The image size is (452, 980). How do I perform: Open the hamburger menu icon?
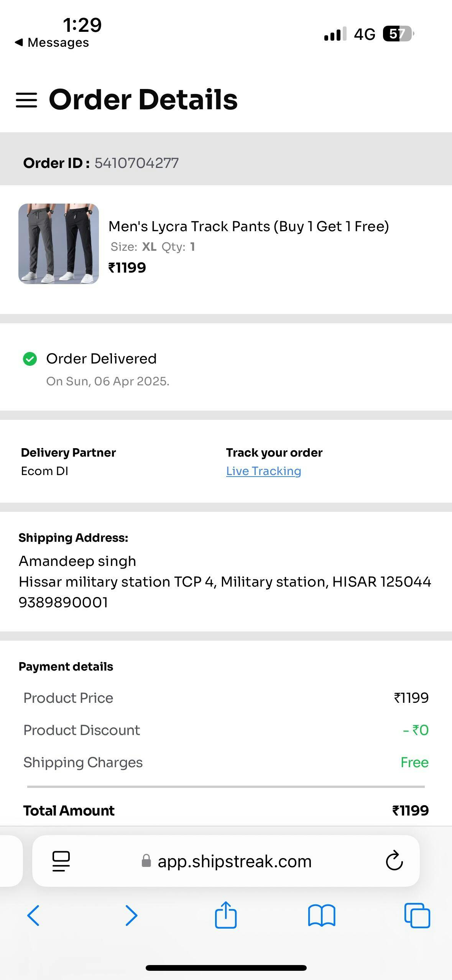(x=26, y=100)
